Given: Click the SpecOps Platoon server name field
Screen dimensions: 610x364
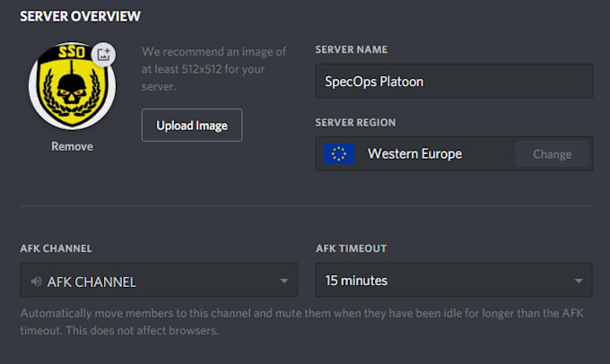Looking at the screenshot, I should click(x=454, y=81).
